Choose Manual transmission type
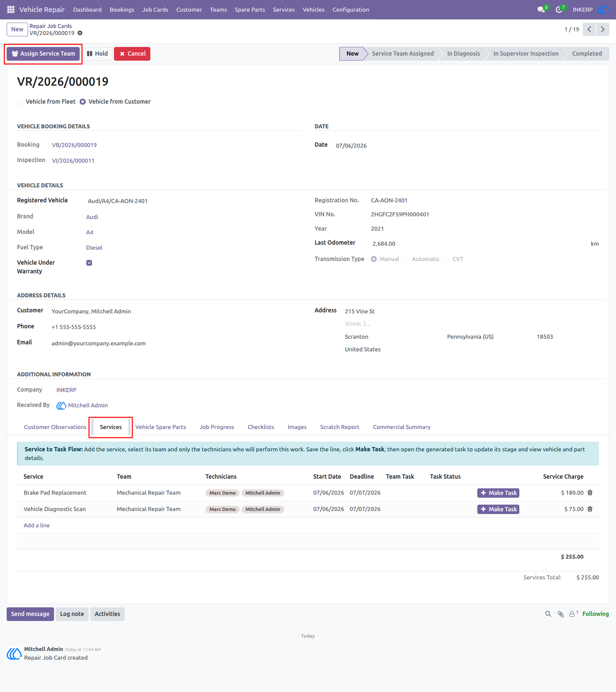Screen dimensions: 616x692 374,259
